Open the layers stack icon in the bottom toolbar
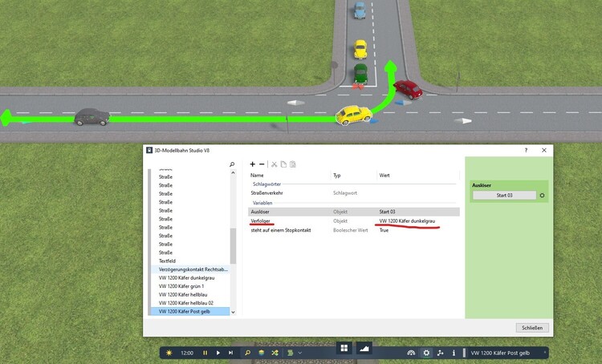This screenshot has width=602, height=364. (262, 353)
